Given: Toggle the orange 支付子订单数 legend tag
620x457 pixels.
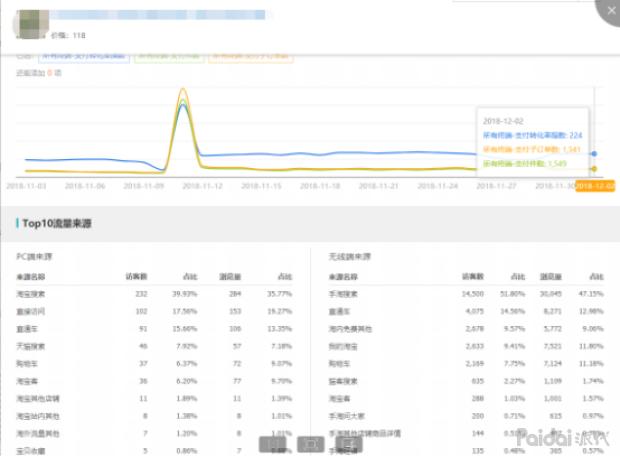Looking at the screenshot, I should [250, 57].
